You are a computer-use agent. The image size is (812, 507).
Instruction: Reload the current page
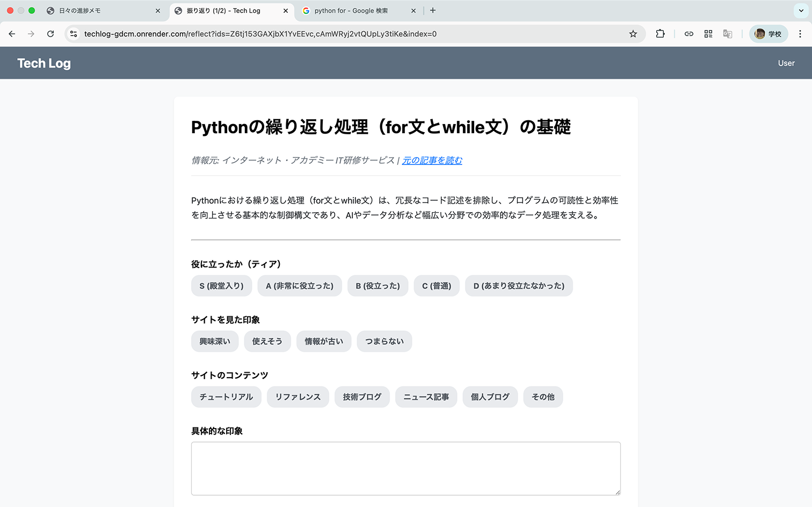pos(50,33)
